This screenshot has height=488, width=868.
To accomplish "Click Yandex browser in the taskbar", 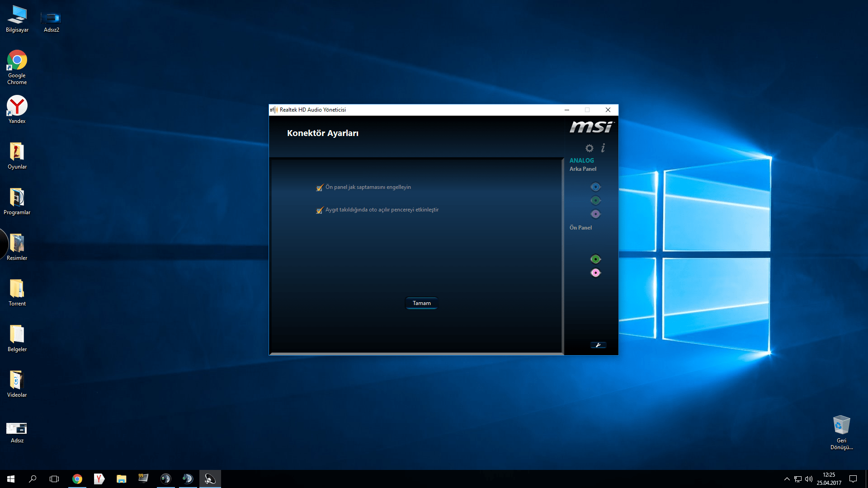I will tap(99, 479).
